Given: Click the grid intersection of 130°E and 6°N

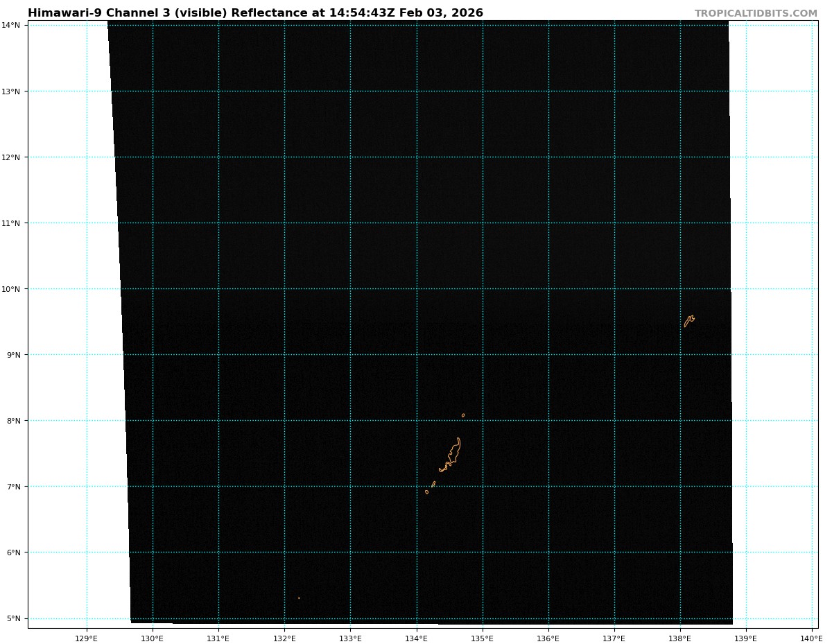Looking at the screenshot, I should (x=153, y=552).
